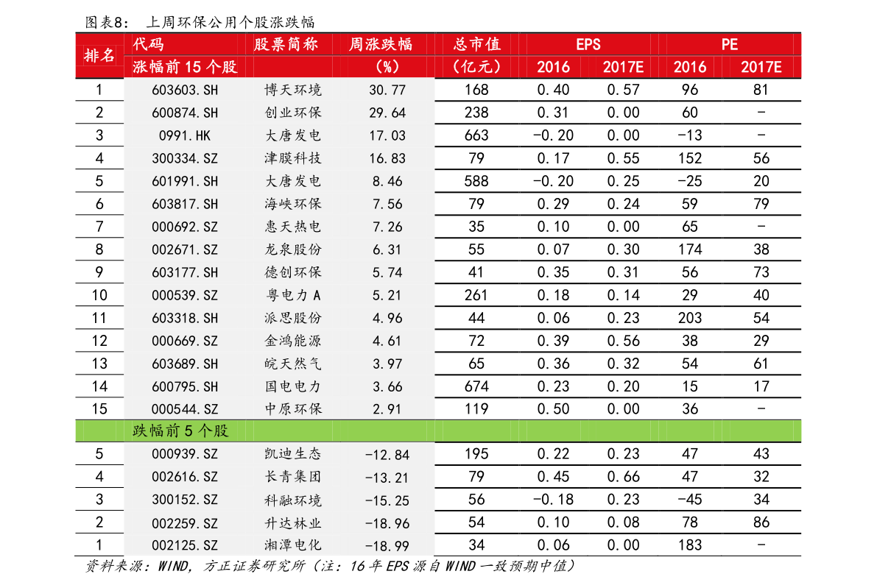Viewport: 877px width, 588px height.
Task: Click weekly change value 17.03
Action: click(x=387, y=136)
